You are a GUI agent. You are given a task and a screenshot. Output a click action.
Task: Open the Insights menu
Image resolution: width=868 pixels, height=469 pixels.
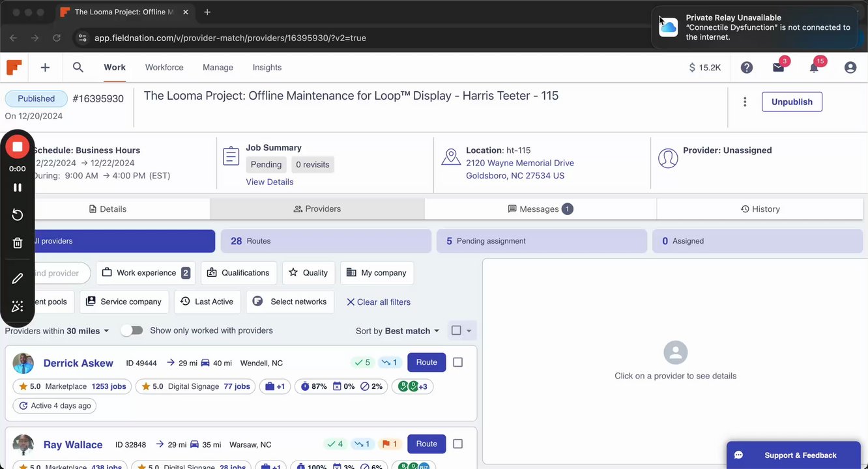[x=267, y=67]
